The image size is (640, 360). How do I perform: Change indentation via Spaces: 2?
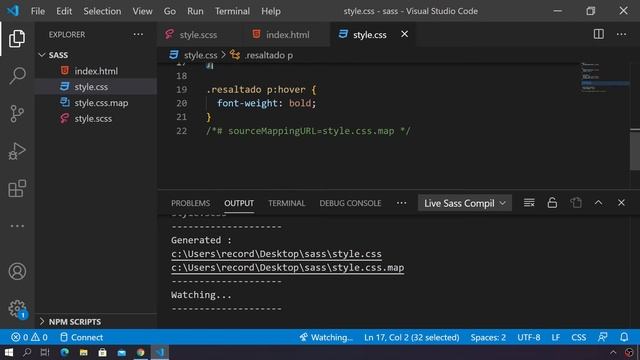488,337
